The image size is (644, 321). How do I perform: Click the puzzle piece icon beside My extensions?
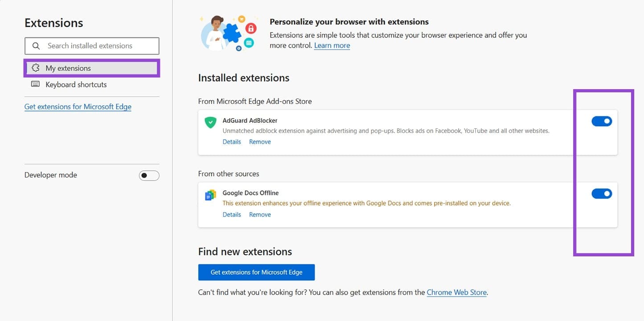click(x=36, y=68)
